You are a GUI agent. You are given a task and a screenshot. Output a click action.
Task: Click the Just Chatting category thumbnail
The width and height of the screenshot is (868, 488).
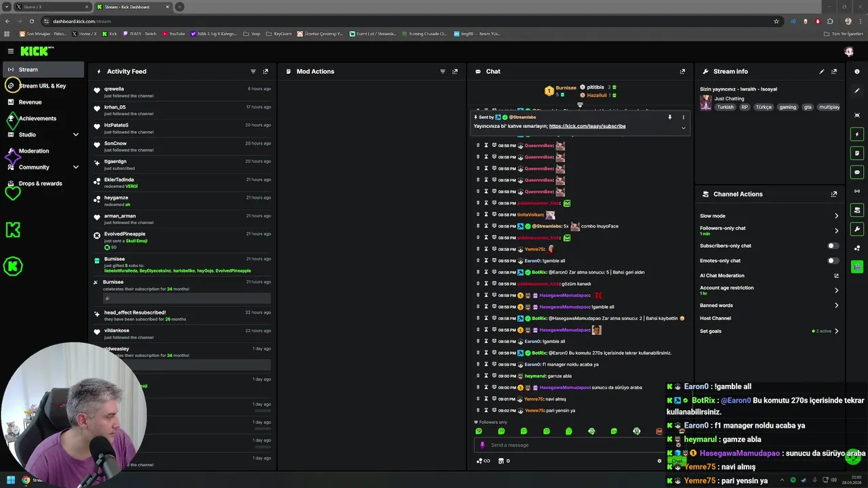[x=706, y=102]
